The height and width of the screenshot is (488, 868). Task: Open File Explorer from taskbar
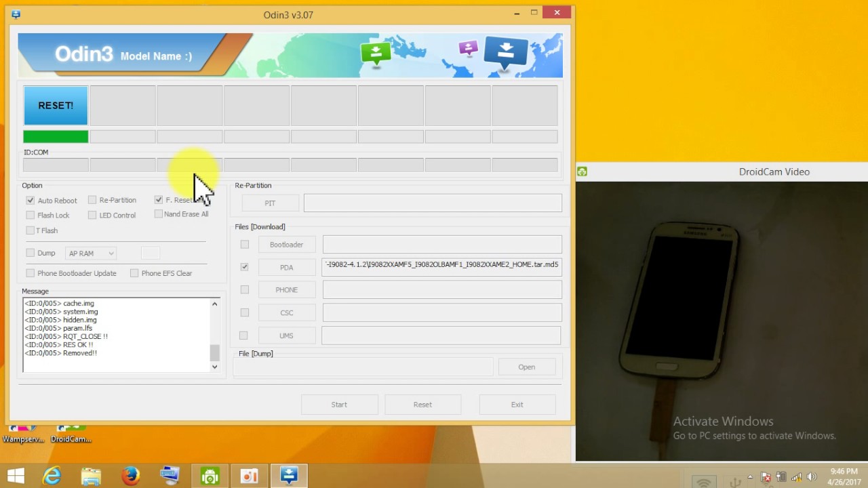(91, 476)
